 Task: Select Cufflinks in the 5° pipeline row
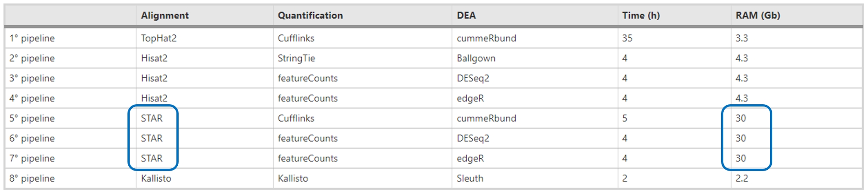pyautogui.click(x=296, y=118)
